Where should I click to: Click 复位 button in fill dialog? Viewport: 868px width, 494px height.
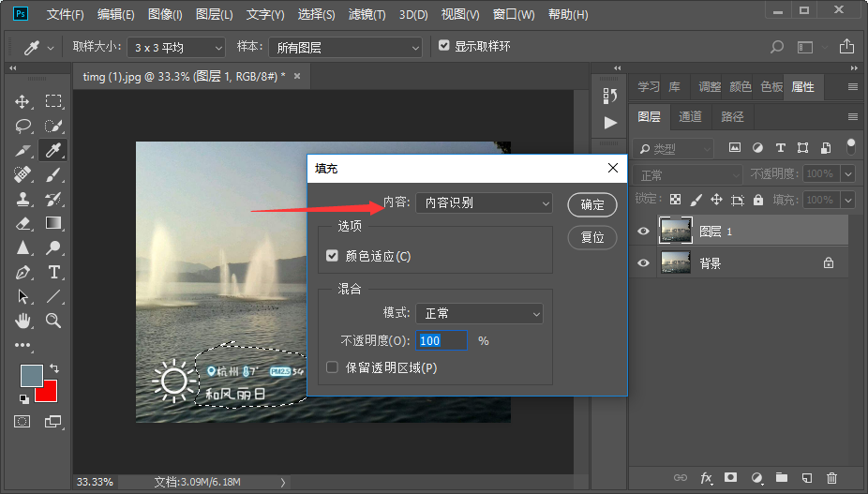(592, 237)
